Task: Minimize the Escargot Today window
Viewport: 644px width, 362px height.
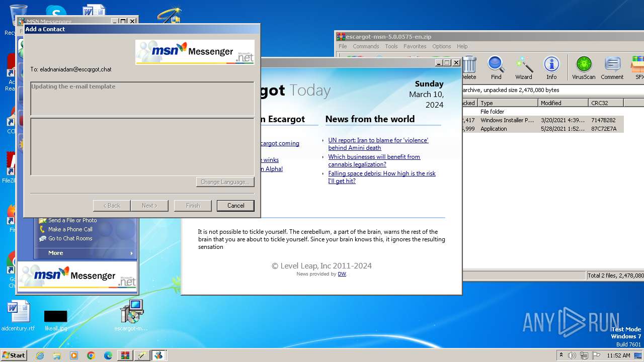Action: pos(439,63)
